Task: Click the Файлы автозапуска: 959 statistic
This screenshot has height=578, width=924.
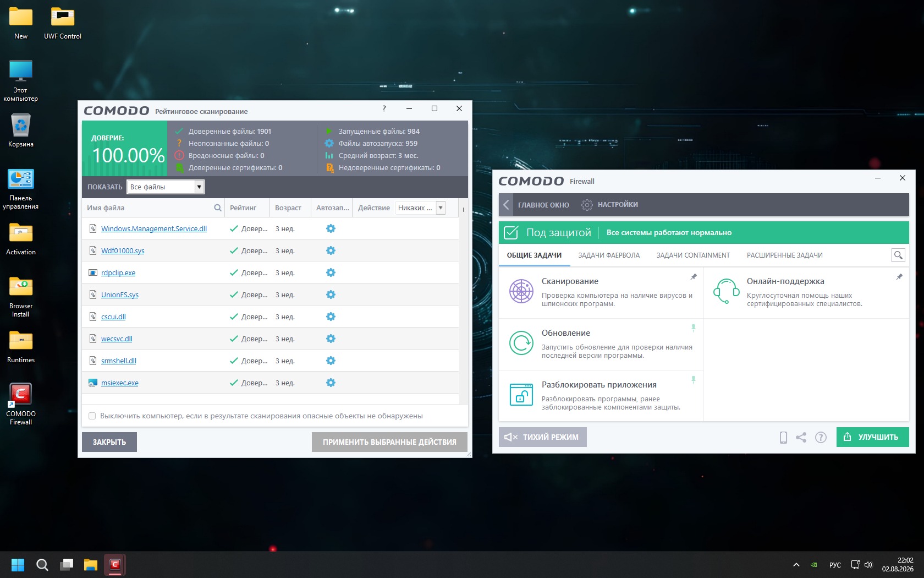Action: click(x=377, y=144)
